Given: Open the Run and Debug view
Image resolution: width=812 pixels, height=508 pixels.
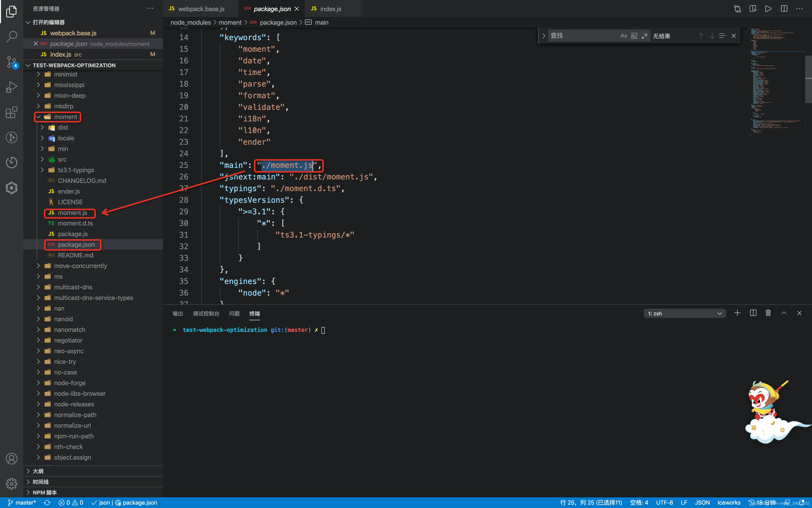Looking at the screenshot, I should (11, 87).
